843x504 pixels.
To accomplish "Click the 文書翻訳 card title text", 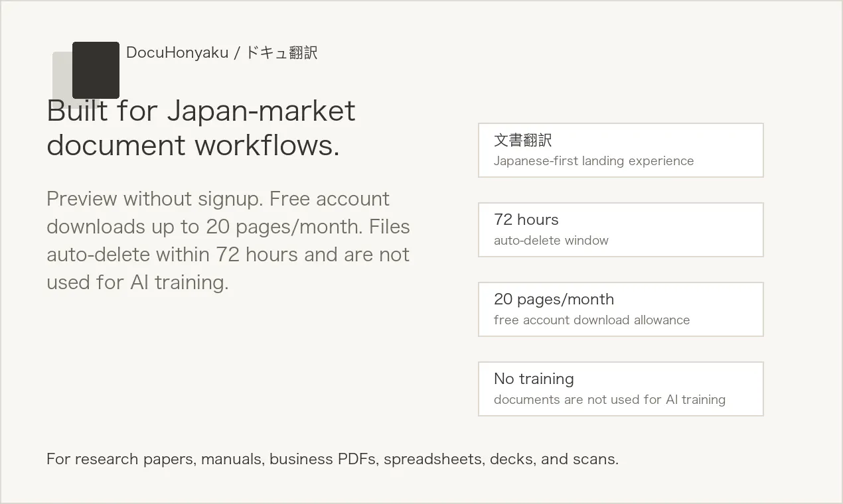I will [x=523, y=140].
